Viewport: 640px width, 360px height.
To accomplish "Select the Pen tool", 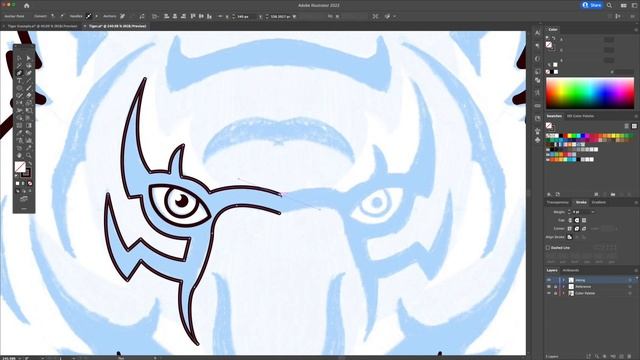I will pos(19,73).
